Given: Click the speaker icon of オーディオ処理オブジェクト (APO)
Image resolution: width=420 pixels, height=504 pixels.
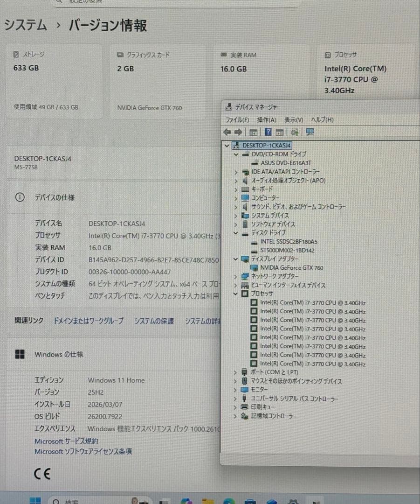Looking at the screenshot, I should coord(245,180).
